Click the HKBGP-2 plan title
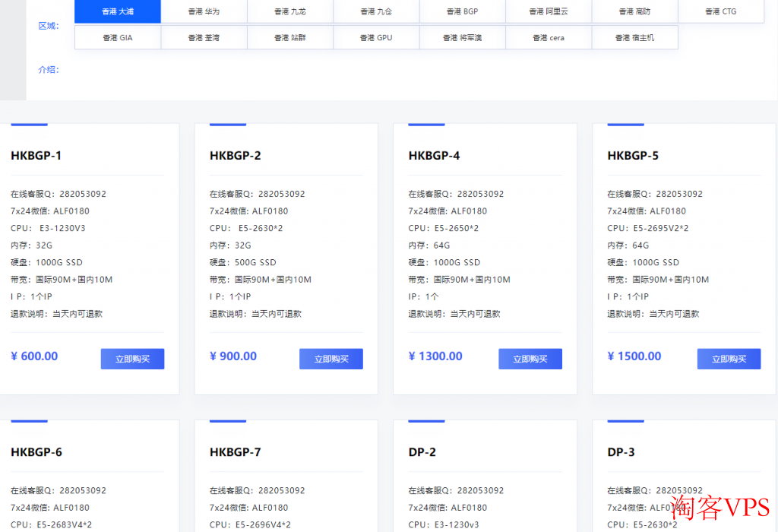 click(236, 156)
